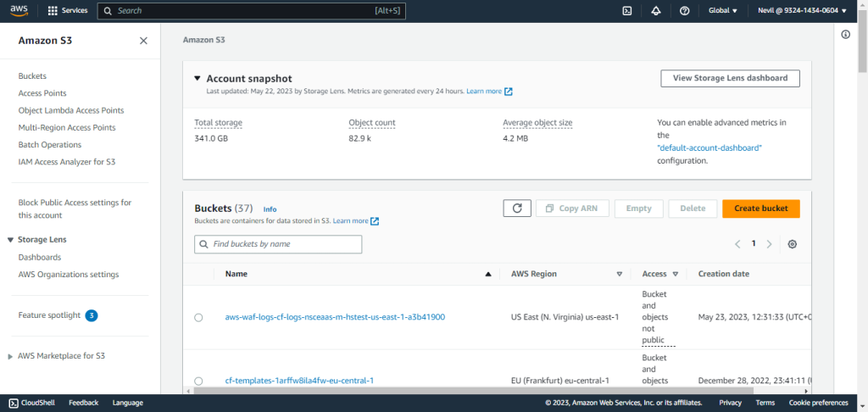
Task: Open the info panel icon at right
Action: coord(845,34)
